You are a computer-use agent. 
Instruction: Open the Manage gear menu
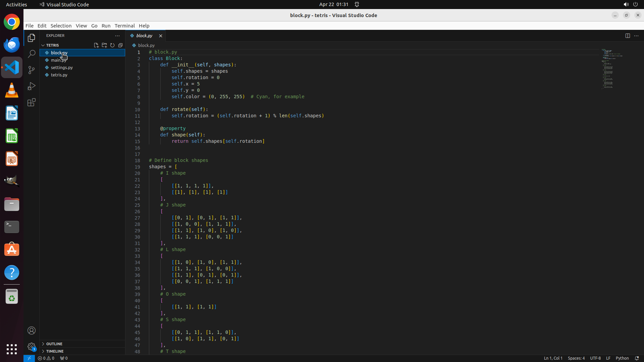tap(32, 346)
